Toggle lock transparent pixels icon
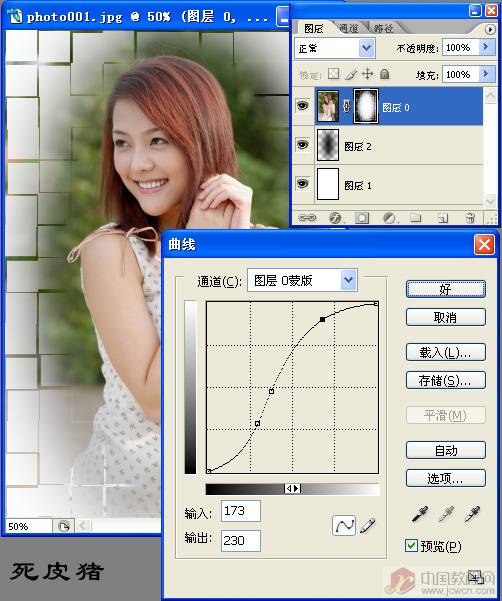Viewport: 502px width, 601px height. pyautogui.click(x=334, y=74)
